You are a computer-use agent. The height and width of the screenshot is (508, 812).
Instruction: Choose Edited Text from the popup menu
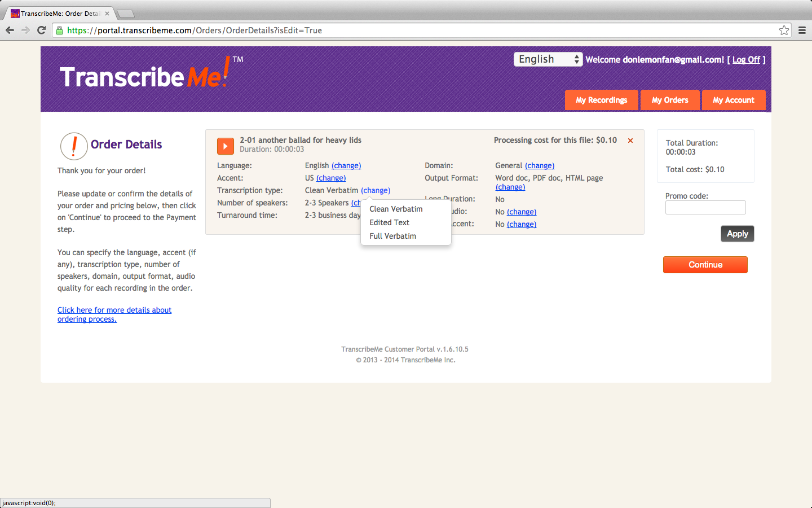389,222
